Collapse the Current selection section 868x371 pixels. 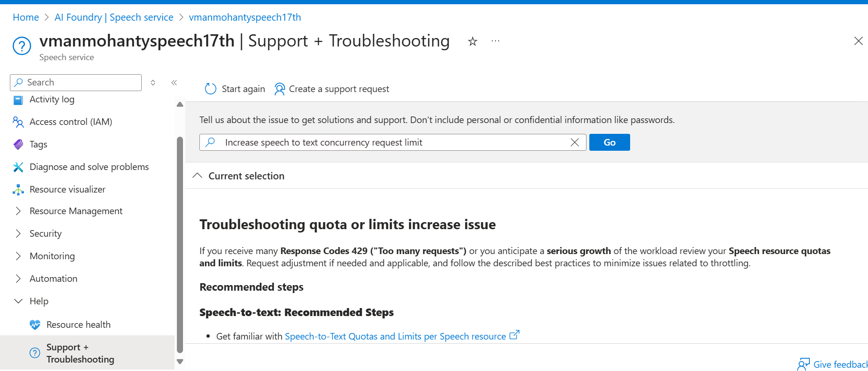pyautogui.click(x=198, y=176)
